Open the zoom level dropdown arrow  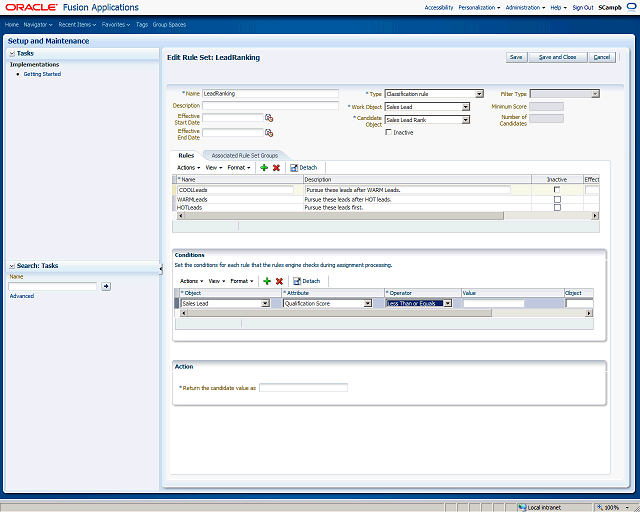(627, 508)
